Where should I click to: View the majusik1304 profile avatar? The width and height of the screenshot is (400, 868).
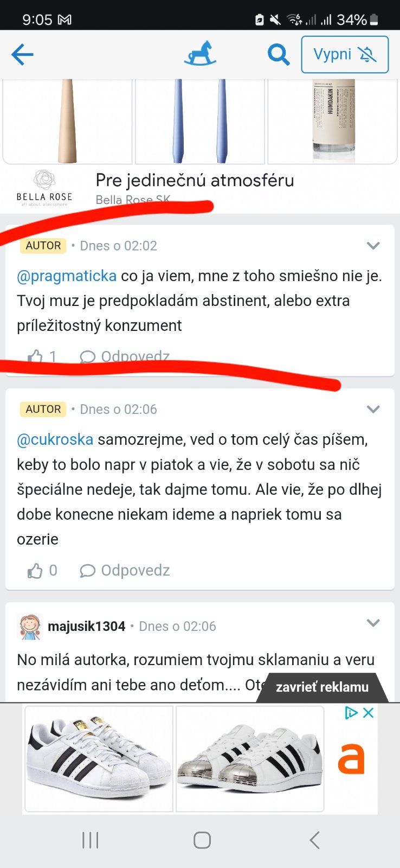[x=30, y=627]
